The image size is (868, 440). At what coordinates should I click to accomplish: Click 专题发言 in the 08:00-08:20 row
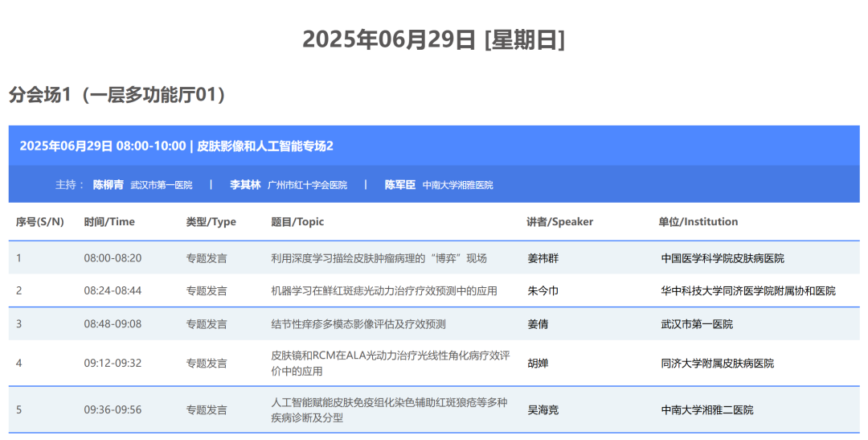pyautogui.click(x=207, y=258)
